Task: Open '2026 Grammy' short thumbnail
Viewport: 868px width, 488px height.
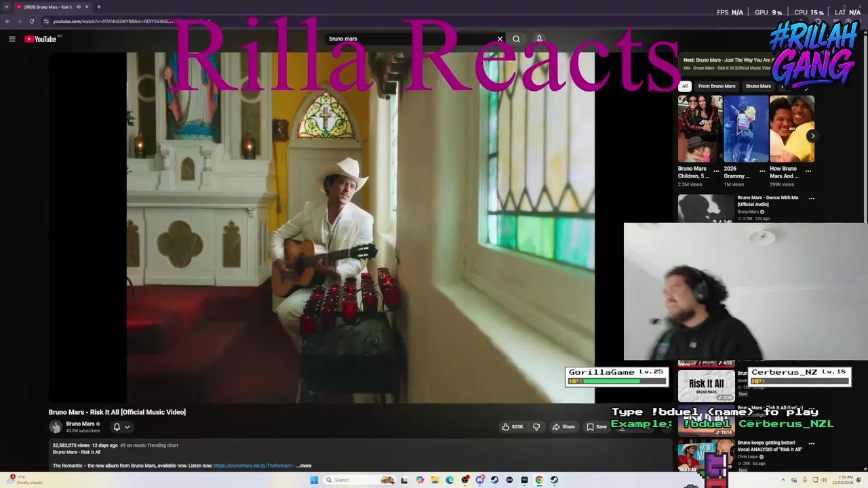Action: tap(746, 129)
